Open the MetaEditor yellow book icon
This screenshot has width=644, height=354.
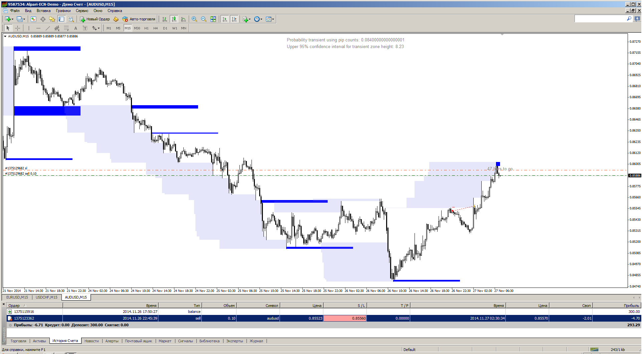(x=116, y=19)
